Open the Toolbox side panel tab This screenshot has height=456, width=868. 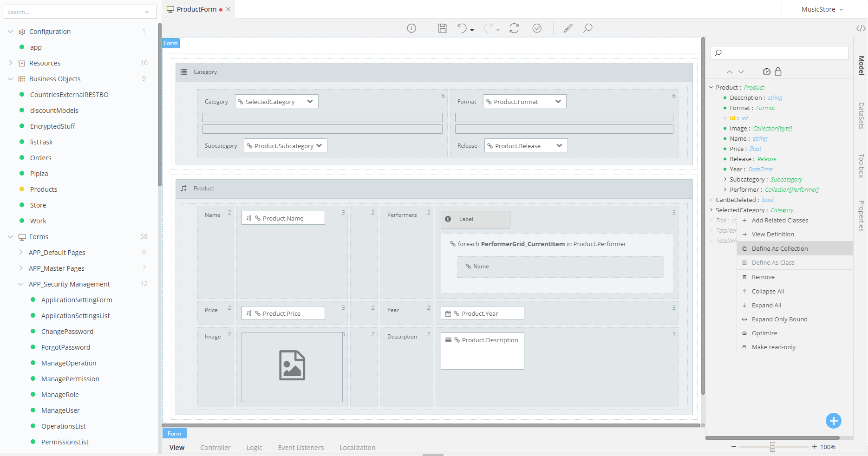coord(861,166)
